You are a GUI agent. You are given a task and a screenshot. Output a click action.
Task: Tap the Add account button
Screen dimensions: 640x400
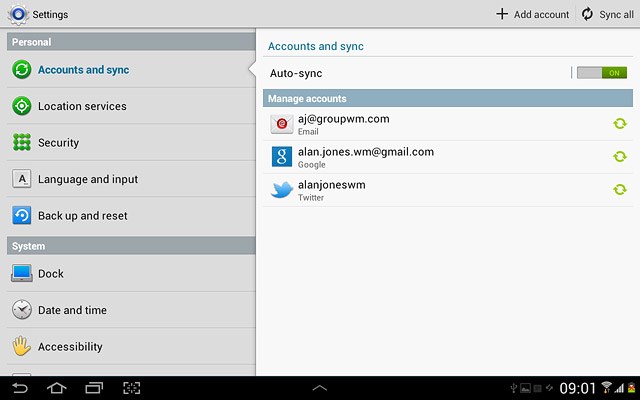click(x=532, y=14)
